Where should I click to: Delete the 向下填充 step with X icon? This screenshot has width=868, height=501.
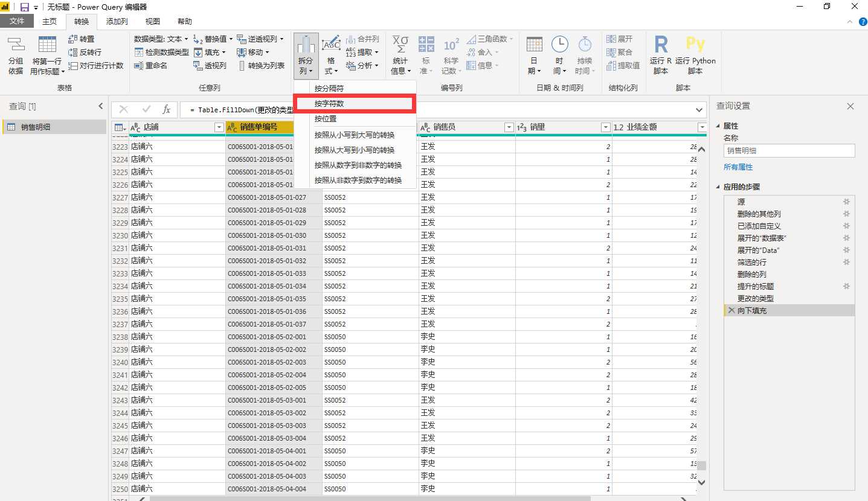pyautogui.click(x=731, y=310)
